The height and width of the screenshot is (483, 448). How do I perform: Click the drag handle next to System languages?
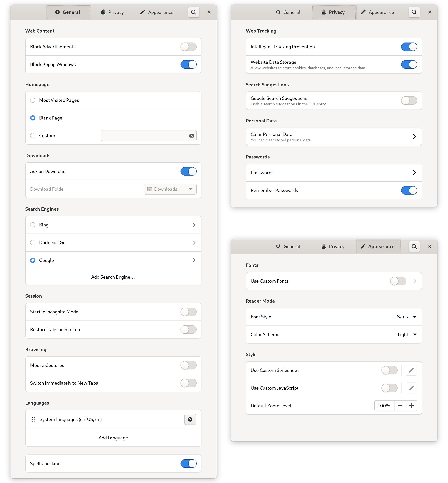click(x=33, y=419)
